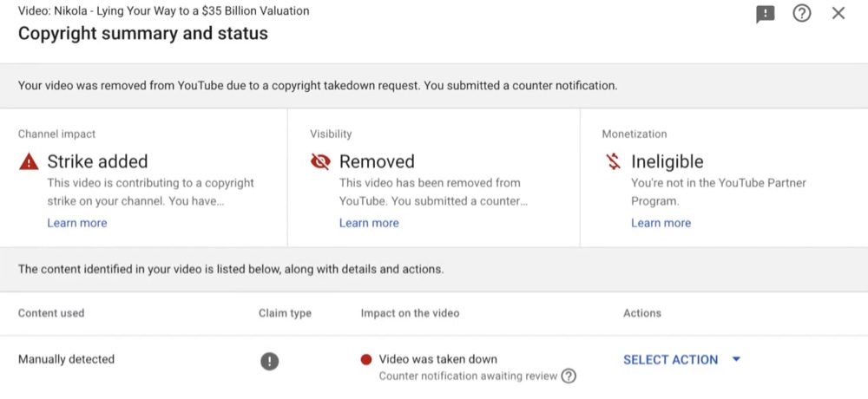This screenshot has height=399, width=868.
Task: Click the Content used column header
Action: click(x=51, y=313)
